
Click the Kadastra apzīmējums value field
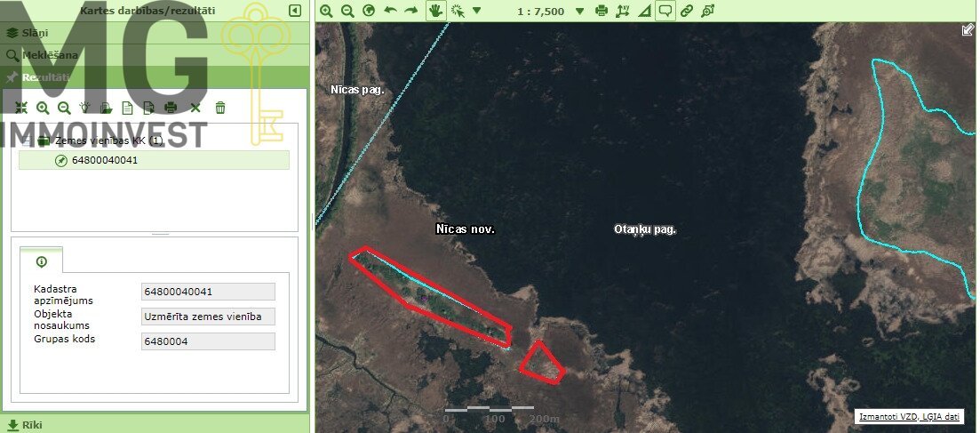(x=208, y=292)
